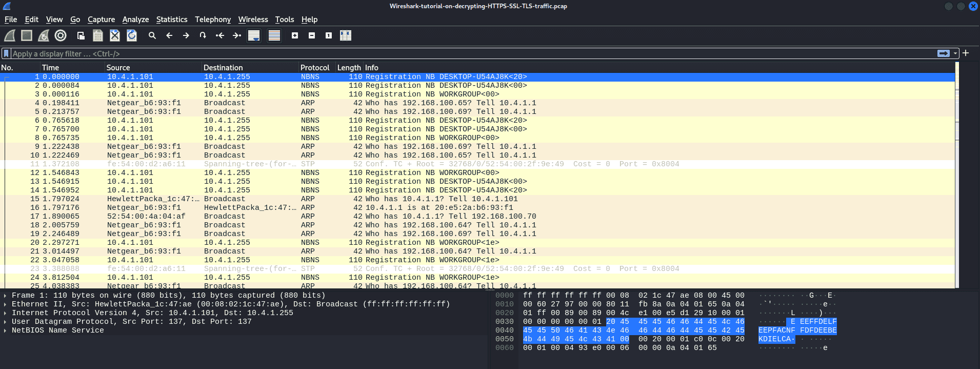Viewport: 980px width, 369px height.
Task: Expand the Ethernet II details tree
Action: 5,304
